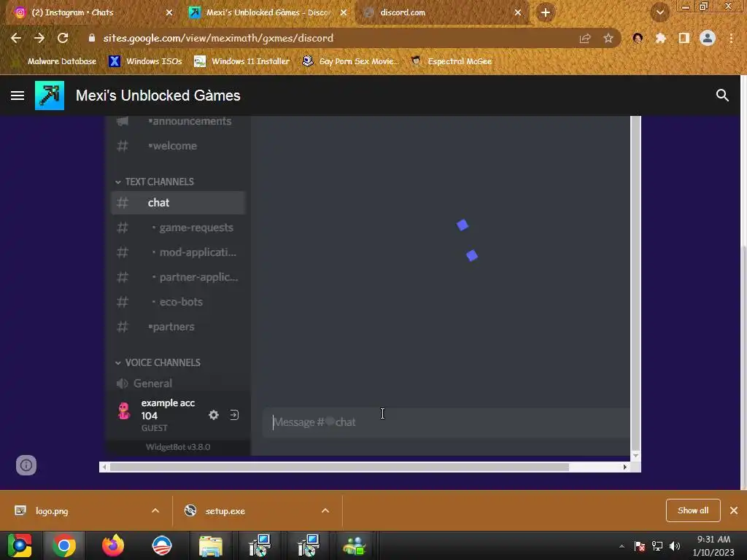
Task: Click the widget vertical scrollbar
Action: (x=635, y=284)
